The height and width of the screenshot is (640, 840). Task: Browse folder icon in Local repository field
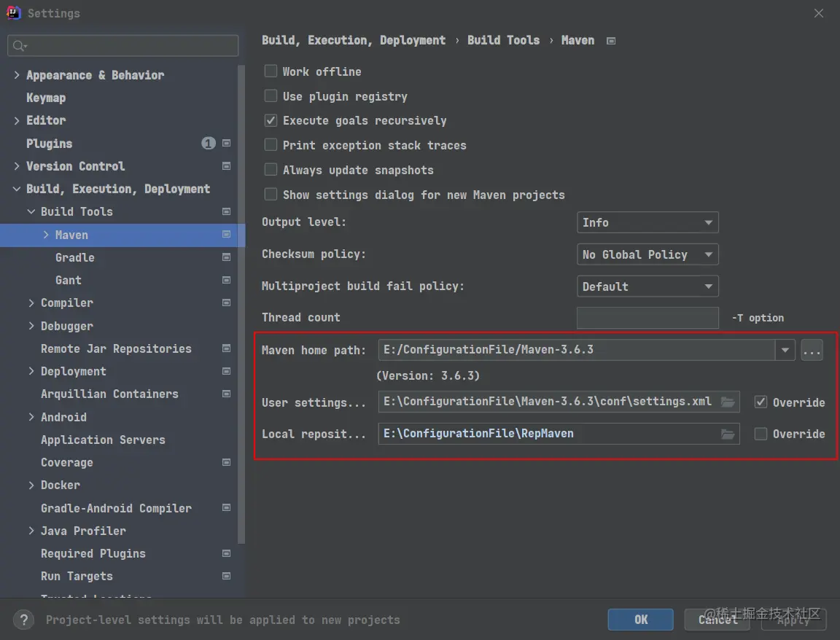click(x=728, y=434)
